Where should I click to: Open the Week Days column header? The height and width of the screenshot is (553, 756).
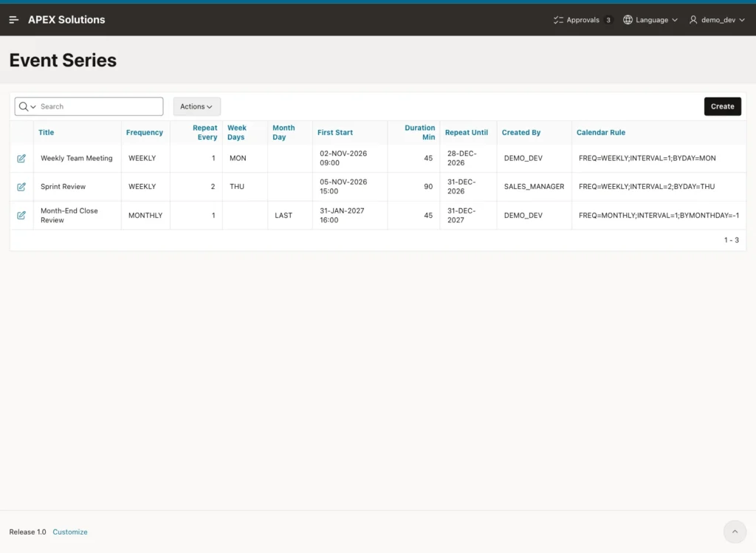(237, 133)
